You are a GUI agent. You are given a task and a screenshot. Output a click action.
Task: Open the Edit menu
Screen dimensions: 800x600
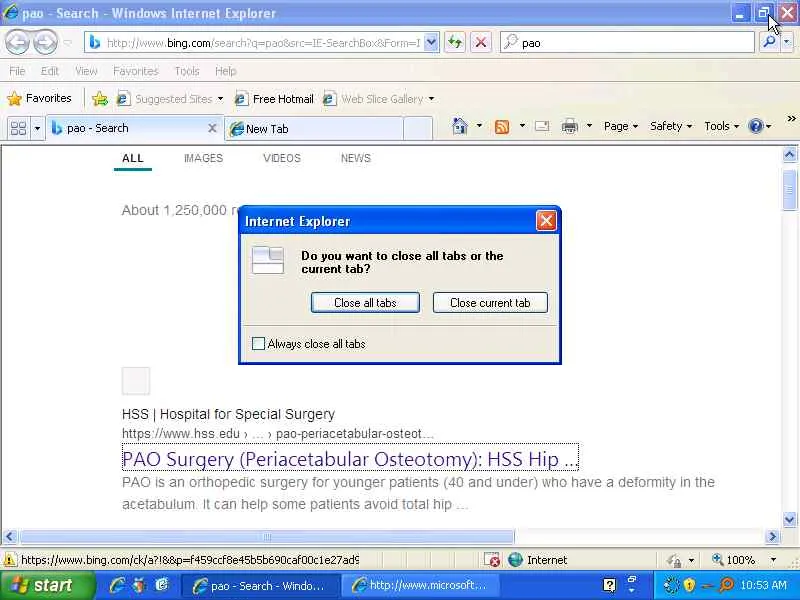[x=49, y=71]
